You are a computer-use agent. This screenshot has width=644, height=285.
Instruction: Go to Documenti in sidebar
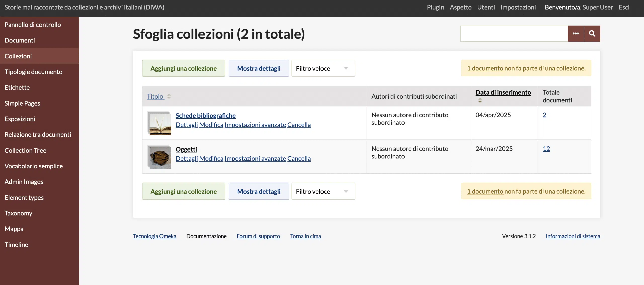click(x=39, y=40)
